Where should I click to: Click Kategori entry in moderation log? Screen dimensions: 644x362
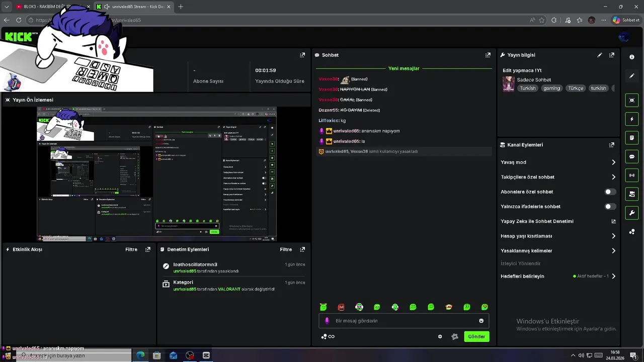(183, 283)
